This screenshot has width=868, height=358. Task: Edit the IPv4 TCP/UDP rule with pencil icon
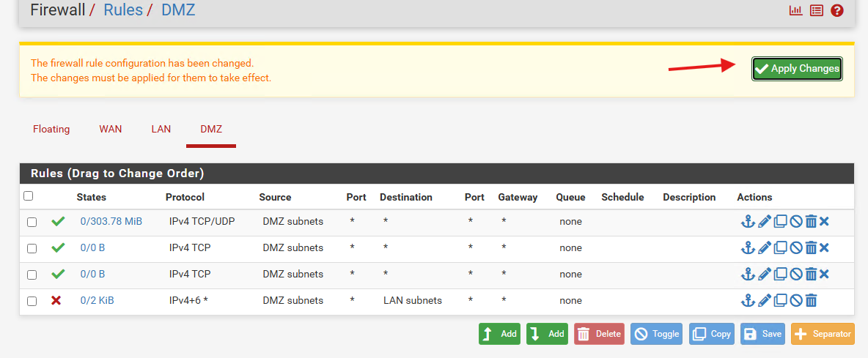pyautogui.click(x=765, y=222)
